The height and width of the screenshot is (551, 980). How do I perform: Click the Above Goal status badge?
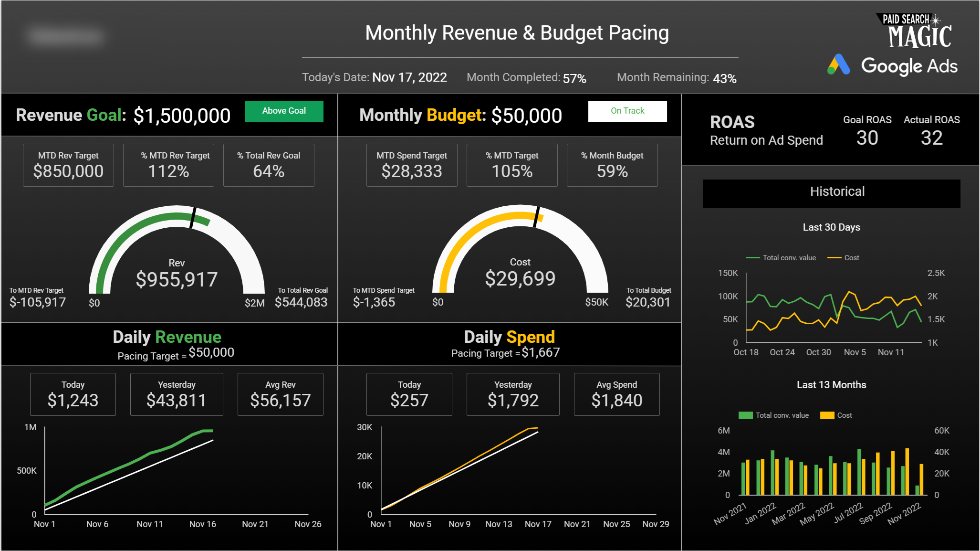(284, 111)
